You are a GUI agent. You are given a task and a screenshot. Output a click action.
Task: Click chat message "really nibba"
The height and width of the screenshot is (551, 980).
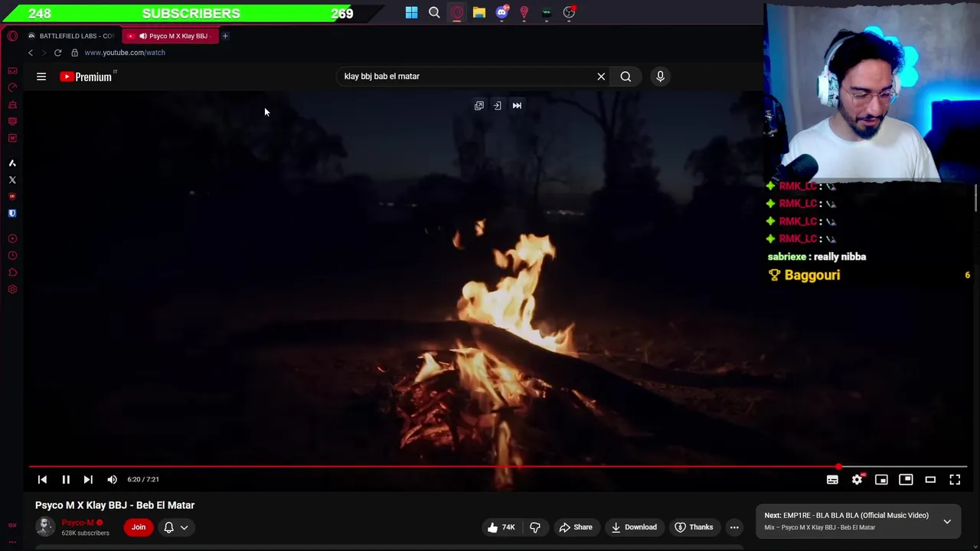(x=839, y=257)
